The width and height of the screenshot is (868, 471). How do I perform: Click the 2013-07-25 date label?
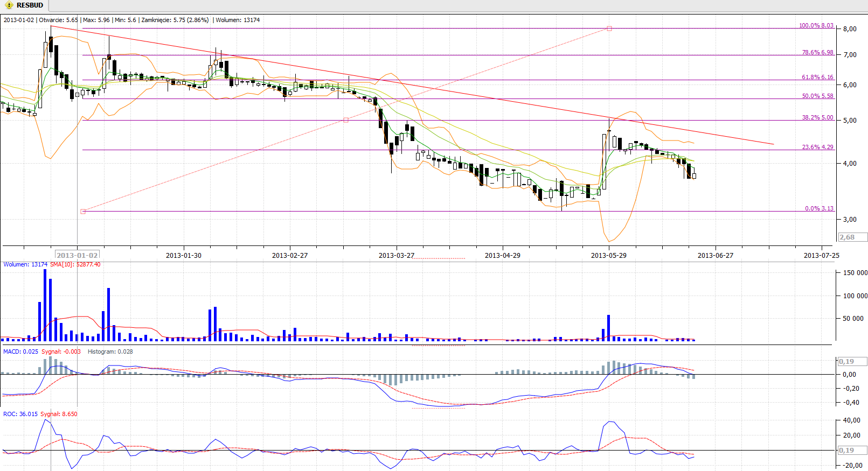coord(822,255)
